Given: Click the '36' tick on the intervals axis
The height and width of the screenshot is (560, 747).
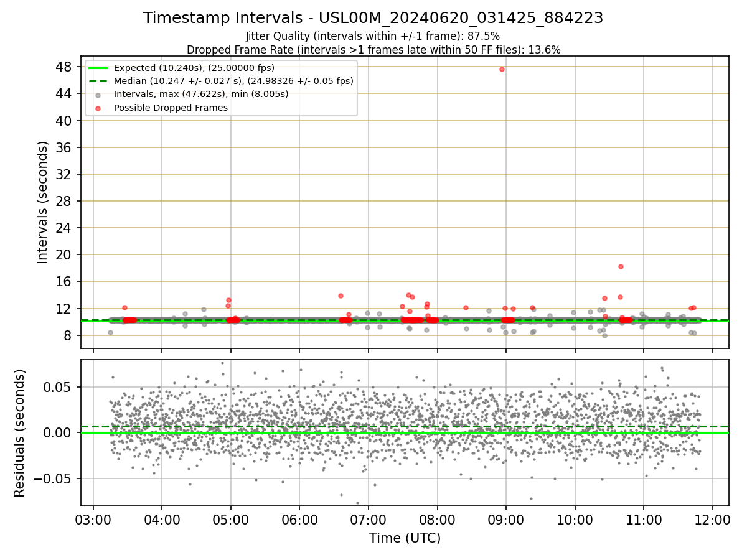Looking at the screenshot, I should tap(64, 147).
